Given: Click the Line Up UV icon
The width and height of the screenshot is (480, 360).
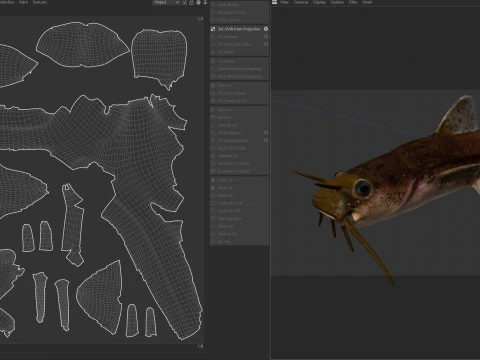Looking at the screenshot, I should tap(213, 125).
